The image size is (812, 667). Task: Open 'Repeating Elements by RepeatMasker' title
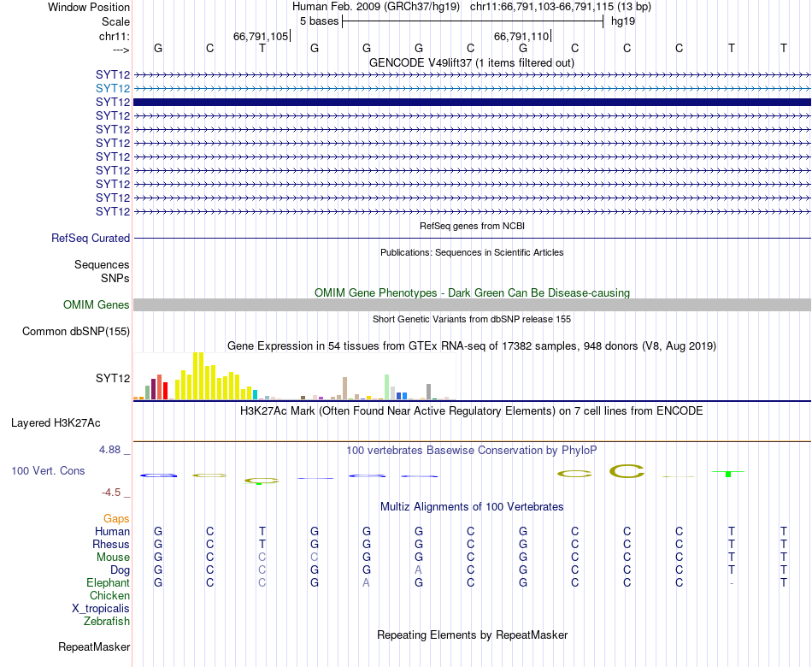pyautogui.click(x=472, y=635)
